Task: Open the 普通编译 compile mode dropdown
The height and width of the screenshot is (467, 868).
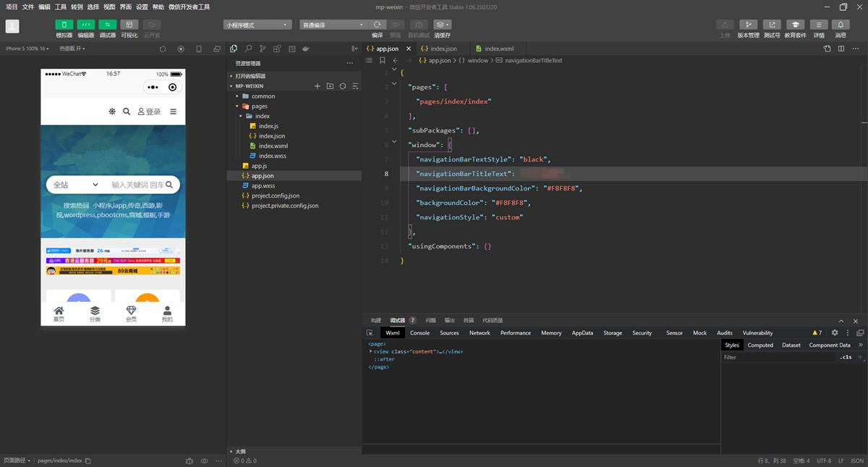Action: [x=333, y=25]
